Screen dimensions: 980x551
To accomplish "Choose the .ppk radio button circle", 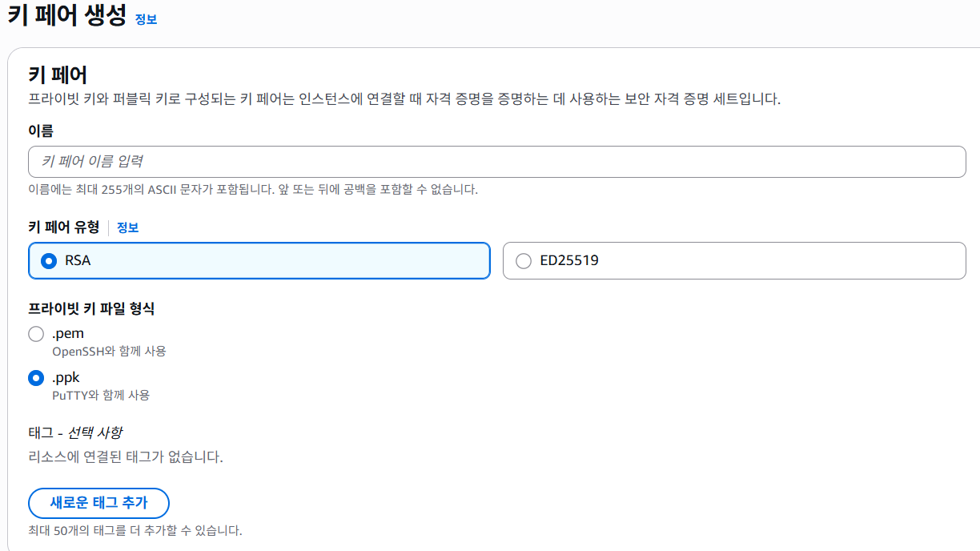I will pyautogui.click(x=36, y=378).
